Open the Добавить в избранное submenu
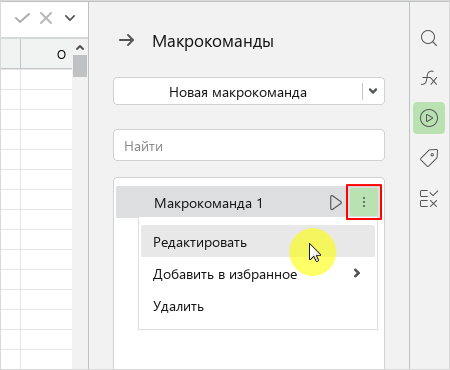Viewport: 450px width, 370px height. pos(258,274)
